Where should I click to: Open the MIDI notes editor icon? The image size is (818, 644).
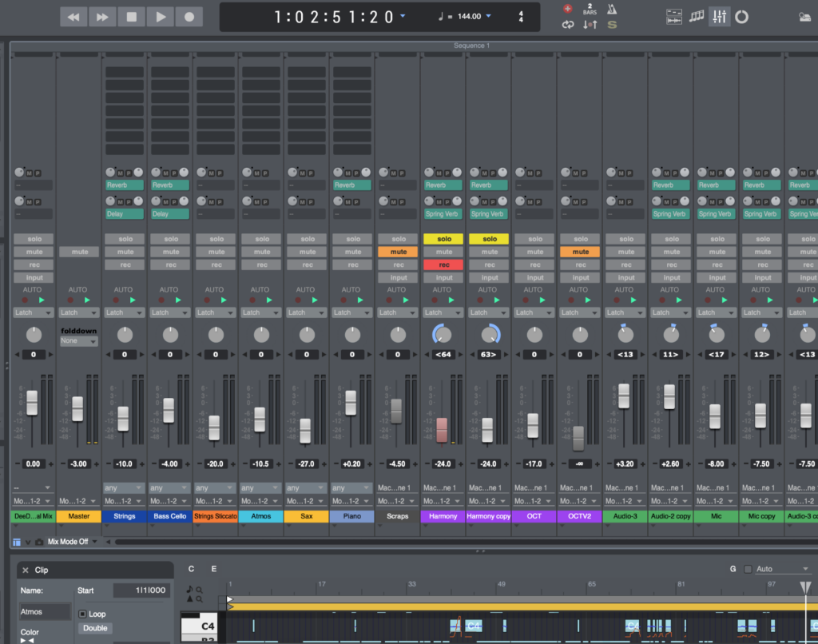[x=697, y=18]
